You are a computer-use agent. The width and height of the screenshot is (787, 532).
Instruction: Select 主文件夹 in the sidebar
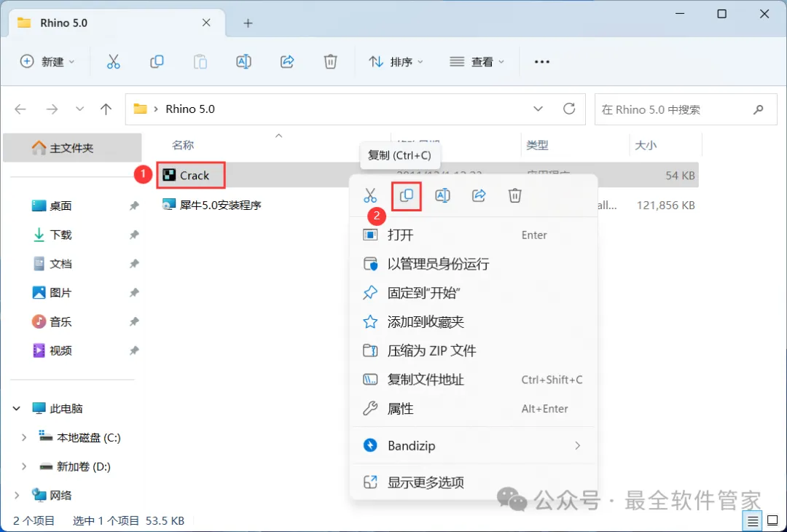(x=72, y=148)
